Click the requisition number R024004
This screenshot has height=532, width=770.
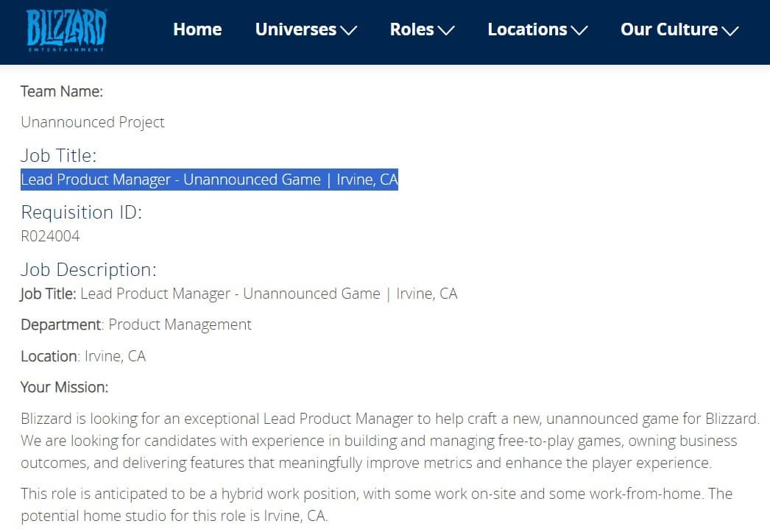coord(50,236)
